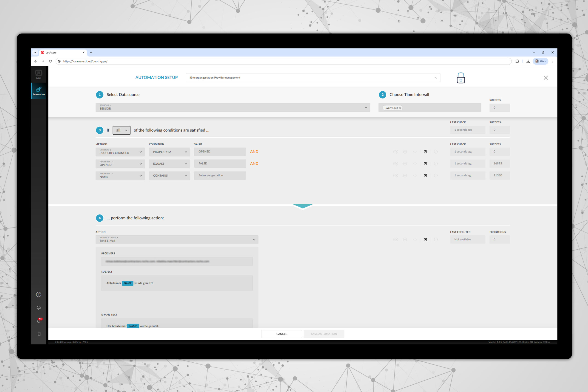Screen dimensions: 588x392
Task: Open the Apps sidebar item
Action: click(x=39, y=74)
